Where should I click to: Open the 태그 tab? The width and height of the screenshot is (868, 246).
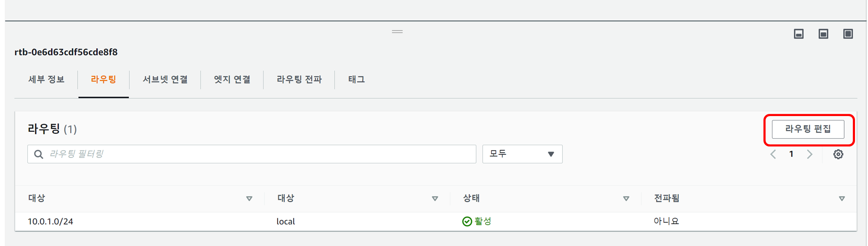coord(356,80)
